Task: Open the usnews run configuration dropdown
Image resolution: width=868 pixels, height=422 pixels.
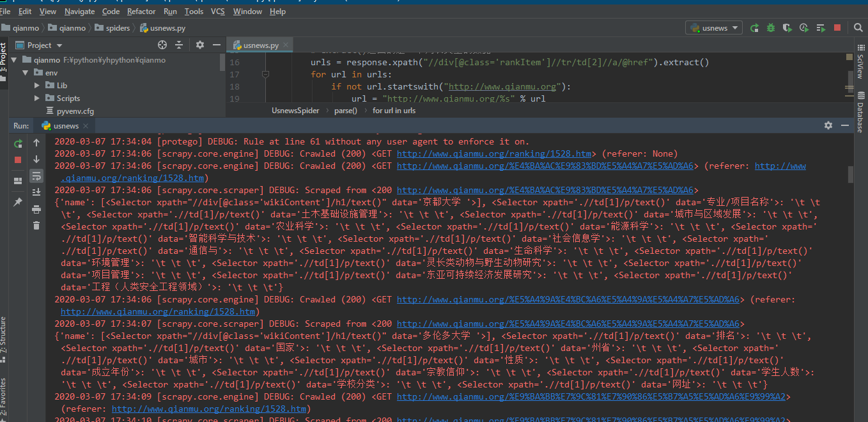Action: pyautogui.click(x=714, y=27)
